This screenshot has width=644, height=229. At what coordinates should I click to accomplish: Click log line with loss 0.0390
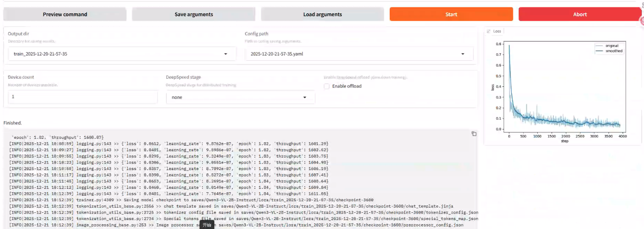coord(169,175)
